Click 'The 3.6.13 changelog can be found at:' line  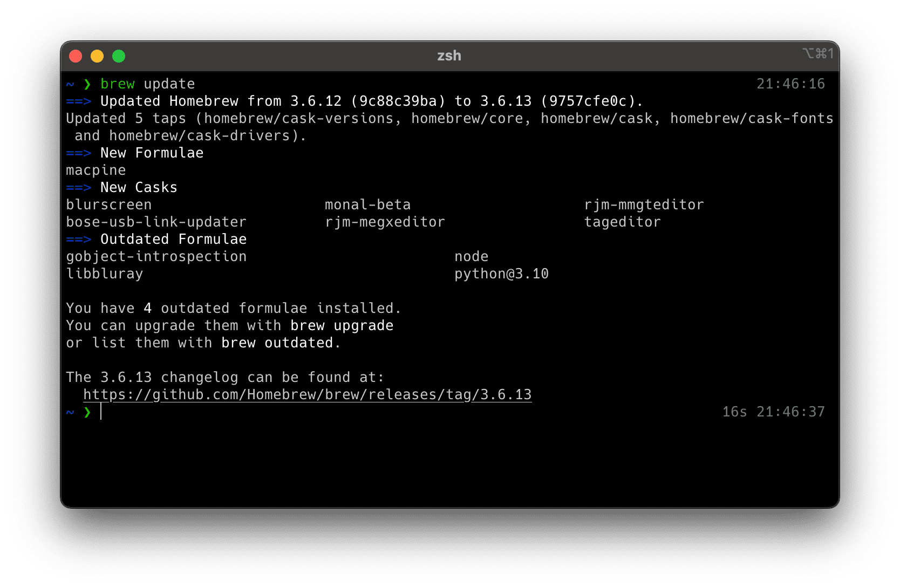[x=226, y=378]
